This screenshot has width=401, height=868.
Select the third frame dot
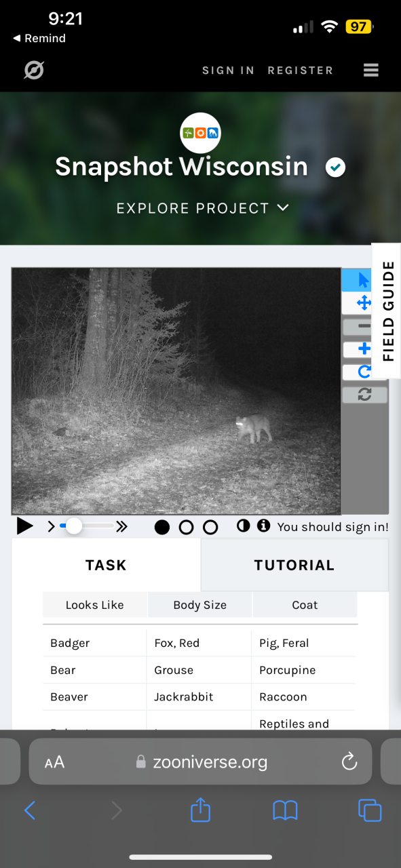210,527
